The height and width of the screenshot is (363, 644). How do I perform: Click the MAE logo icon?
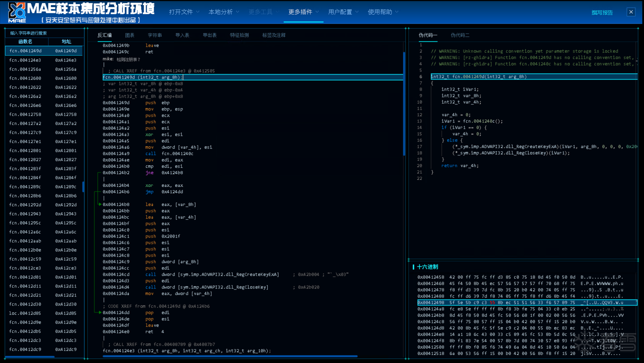pos(17,12)
